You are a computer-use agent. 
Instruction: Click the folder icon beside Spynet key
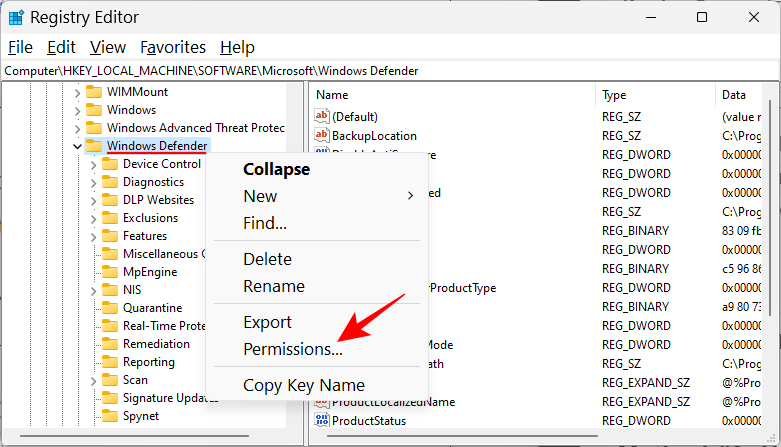tap(110, 416)
